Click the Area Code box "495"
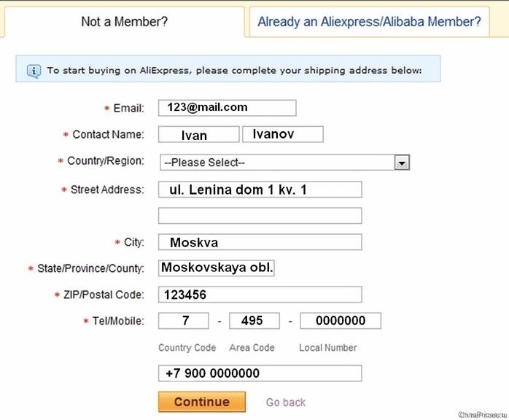509x420 pixels. point(254,321)
